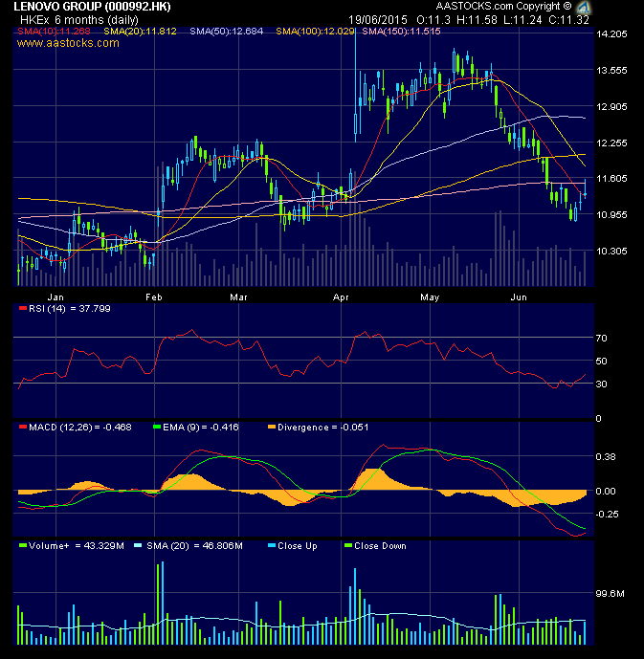Click the Close Up legend text
Screen dimensions: 644x659
coord(298,545)
